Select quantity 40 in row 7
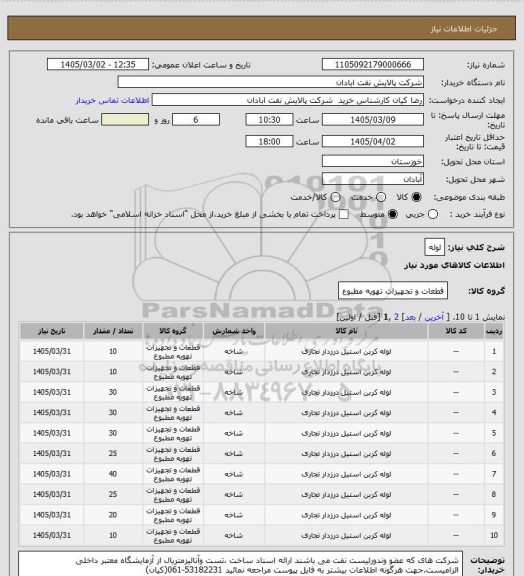 113,474
